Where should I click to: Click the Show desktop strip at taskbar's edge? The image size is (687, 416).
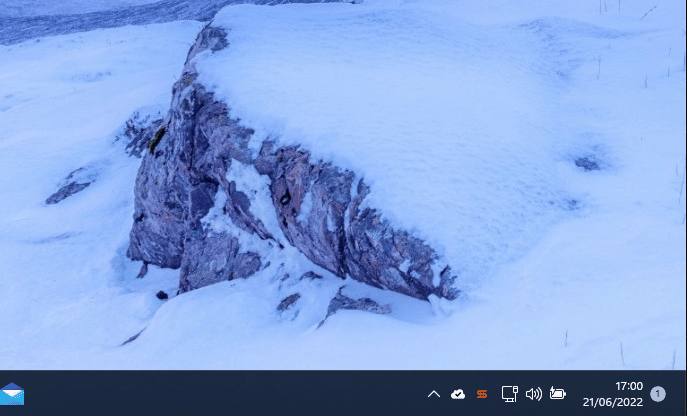tap(684, 394)
